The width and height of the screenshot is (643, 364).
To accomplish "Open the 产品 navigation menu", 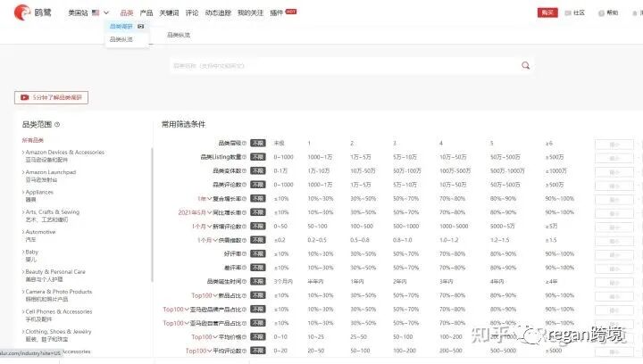I will pos(146,13).
